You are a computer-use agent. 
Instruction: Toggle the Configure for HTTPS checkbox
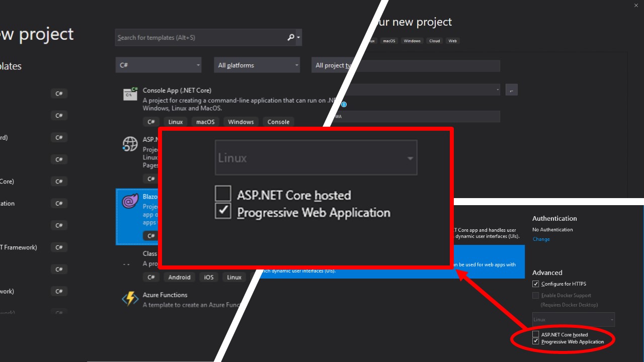click(x=536, y=284)
